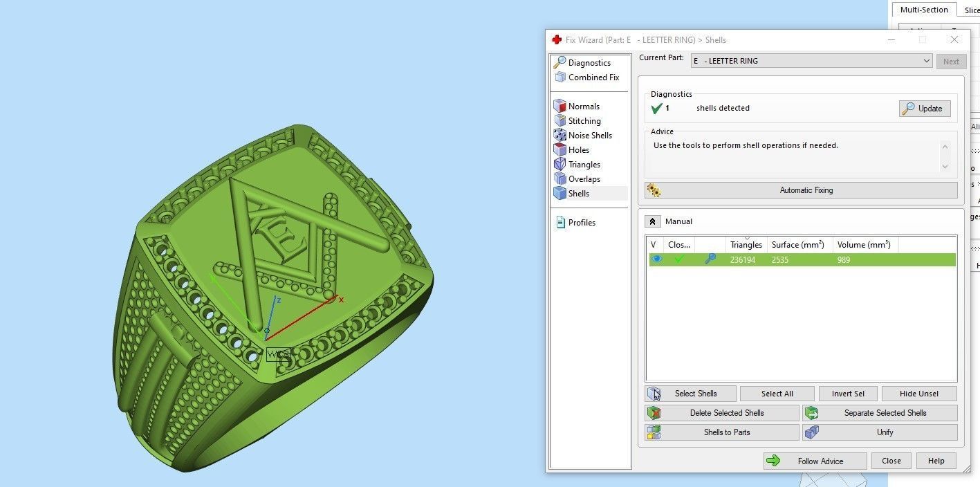Click the WCS label in viewport
This screenshot has height=487, width=980.
tap(278, 354)
